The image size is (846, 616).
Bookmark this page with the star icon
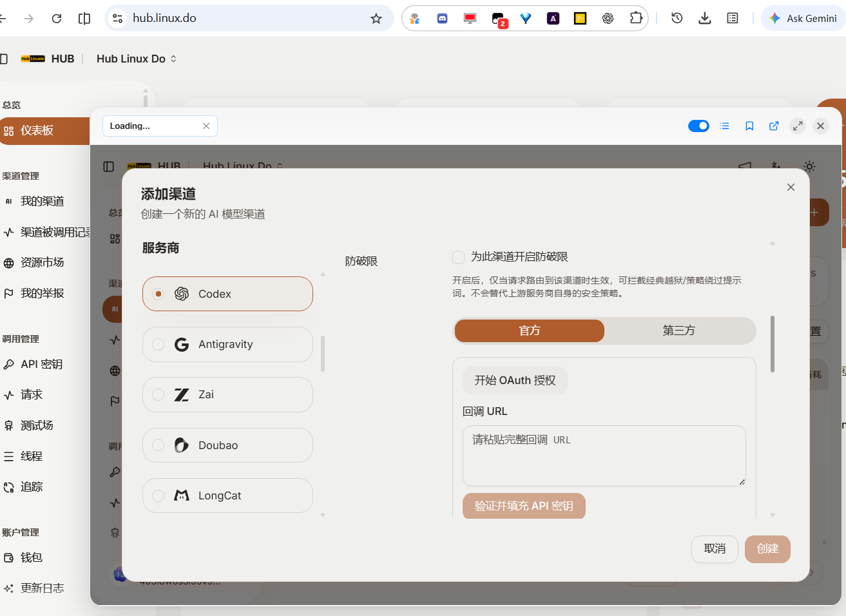376,19
